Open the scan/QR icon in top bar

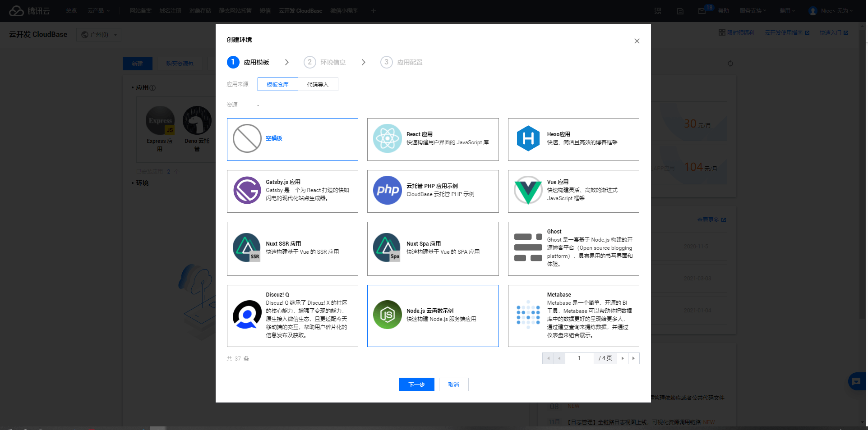(658, 11)
